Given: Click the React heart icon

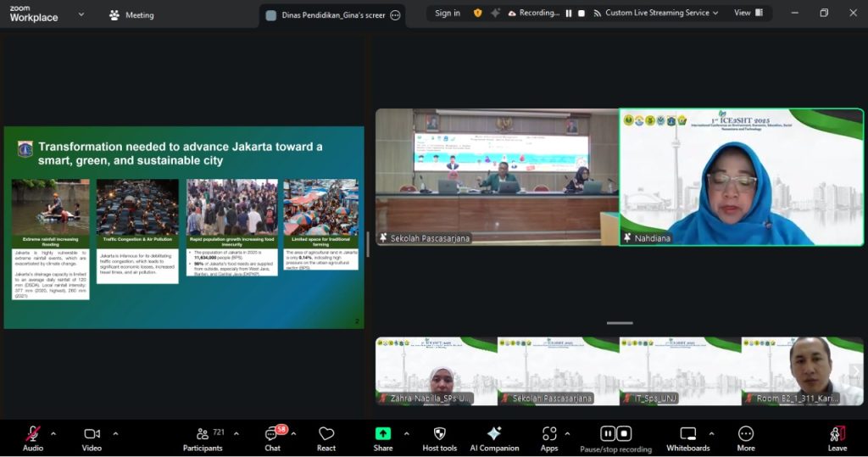Looking at the screenshot, I should (326, 434).
